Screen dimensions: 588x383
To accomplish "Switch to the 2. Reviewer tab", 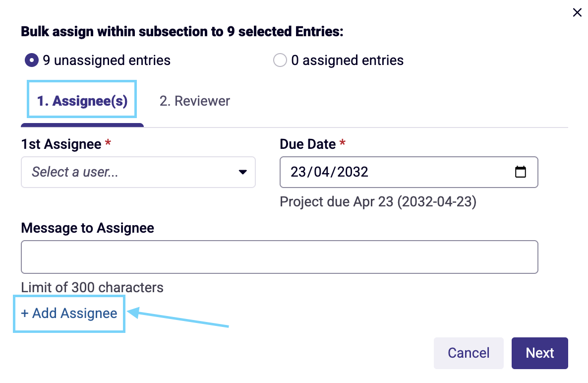I will [195, 101].
